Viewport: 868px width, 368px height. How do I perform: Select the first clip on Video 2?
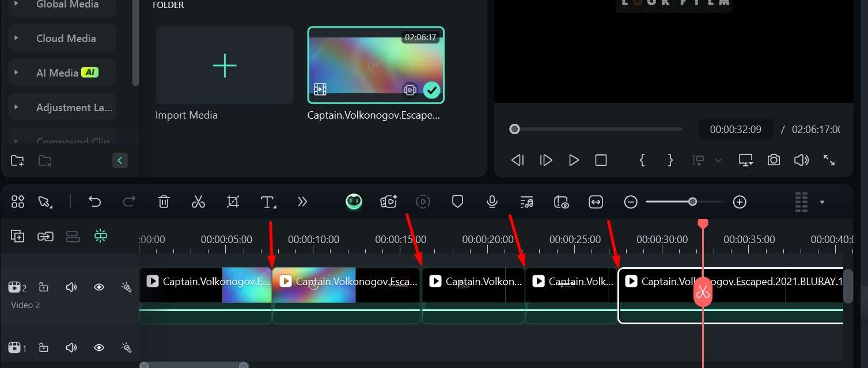205,295
